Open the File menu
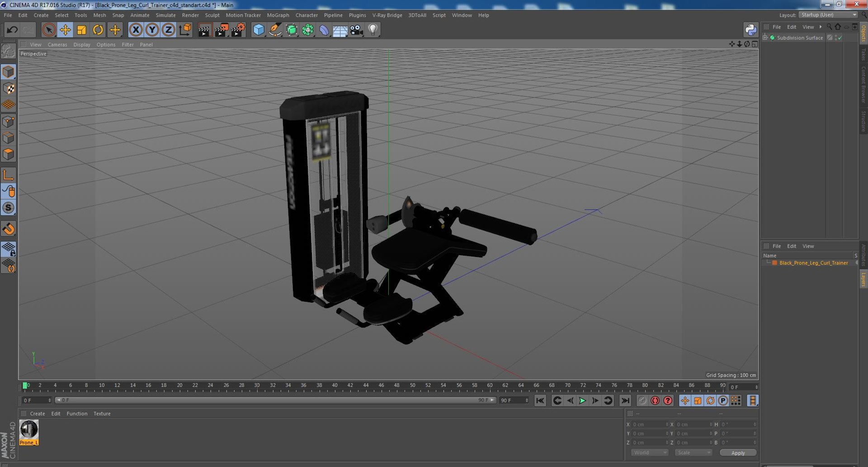Viewport: 868px width, 467px height. 8,15
